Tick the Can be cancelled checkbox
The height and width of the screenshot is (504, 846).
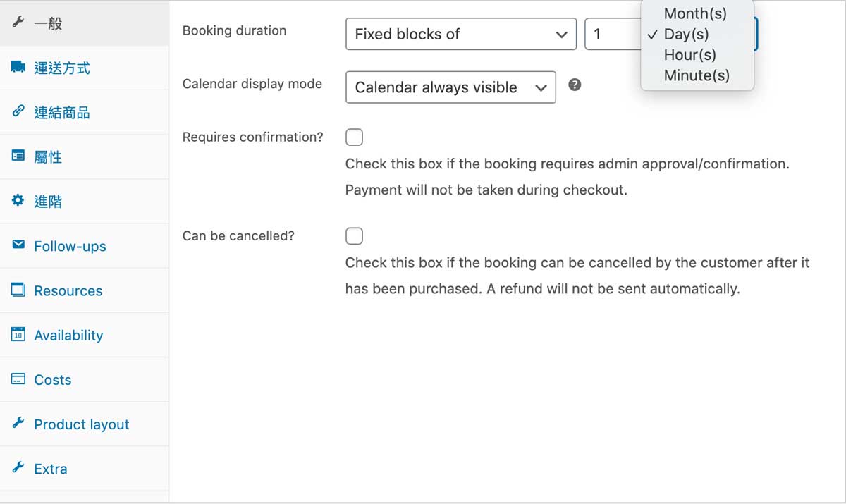(x=354, y=235)
